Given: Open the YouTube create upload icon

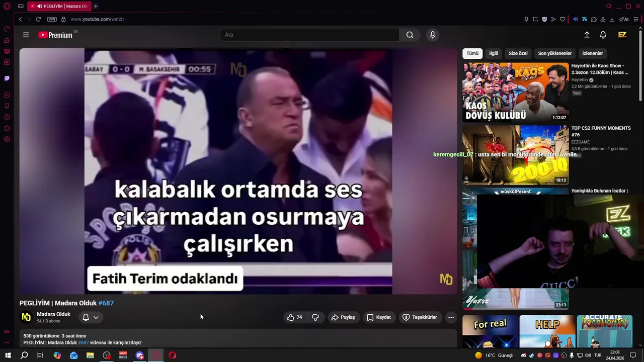Looking at the screenshot, I should coord(587,35).
